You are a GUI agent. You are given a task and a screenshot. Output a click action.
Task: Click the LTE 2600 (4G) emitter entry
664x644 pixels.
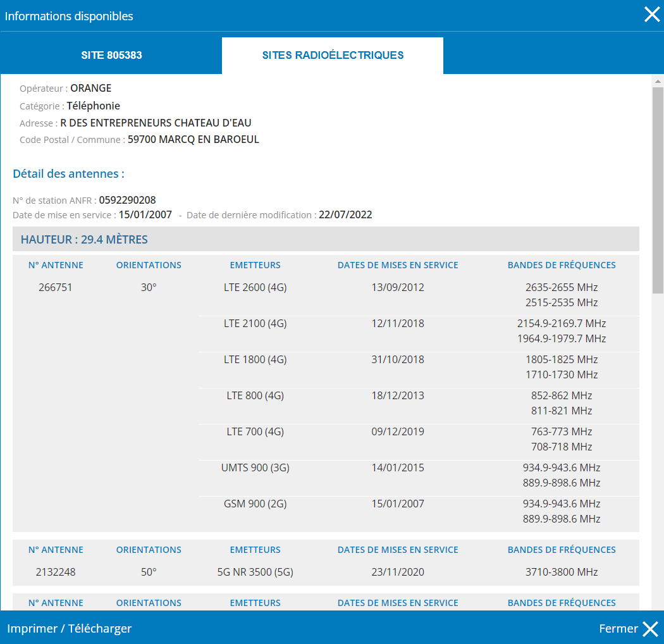[x=255, y=287]
